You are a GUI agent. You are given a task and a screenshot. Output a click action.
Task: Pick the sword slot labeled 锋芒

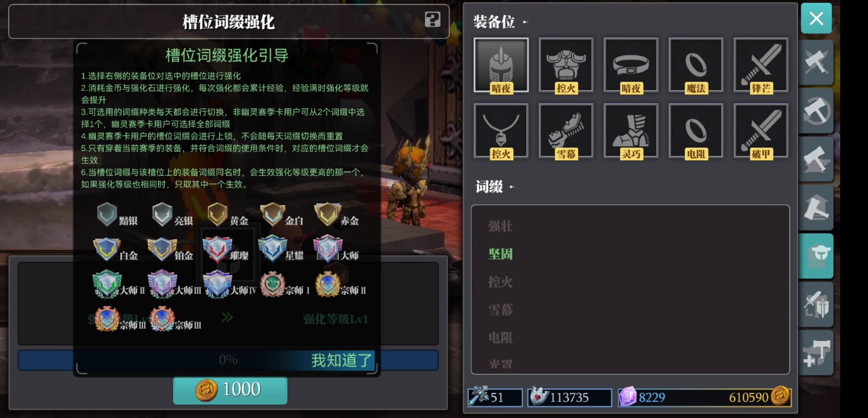click(761, 65)
